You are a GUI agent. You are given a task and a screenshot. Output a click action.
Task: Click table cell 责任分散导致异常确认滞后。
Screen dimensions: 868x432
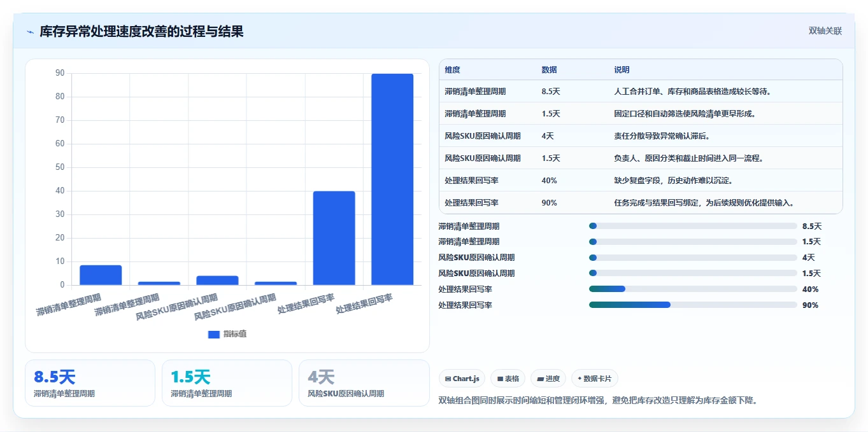[x=662, y=136]
